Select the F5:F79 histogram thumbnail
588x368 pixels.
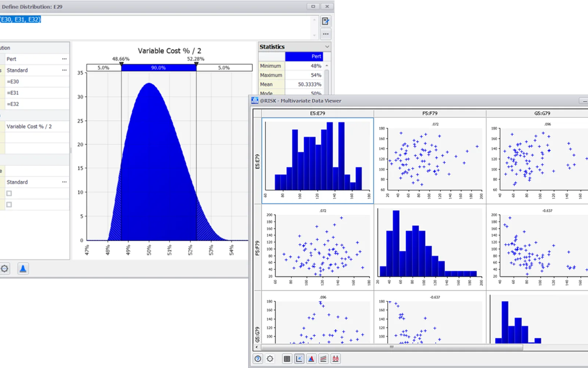[430, 247]
